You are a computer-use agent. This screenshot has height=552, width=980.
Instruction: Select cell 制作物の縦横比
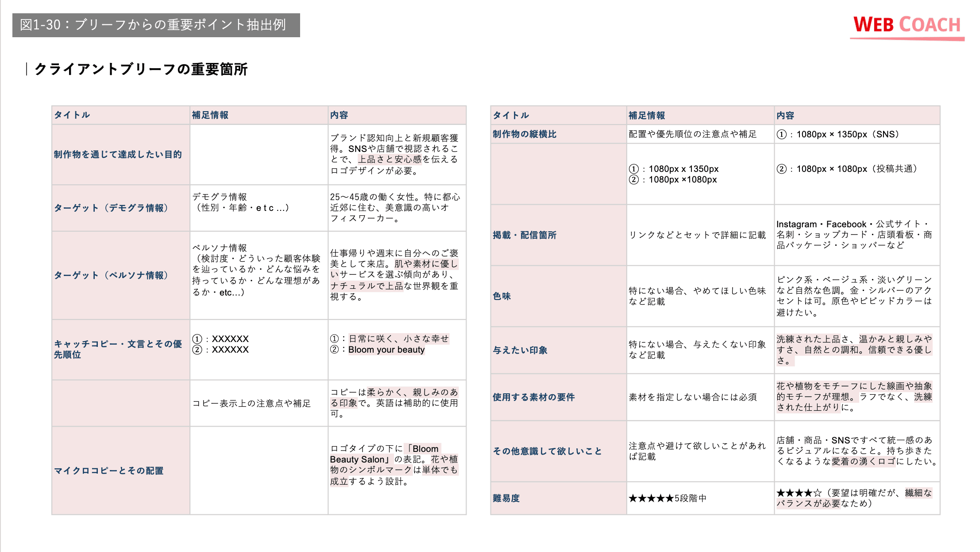coord(559,134)
